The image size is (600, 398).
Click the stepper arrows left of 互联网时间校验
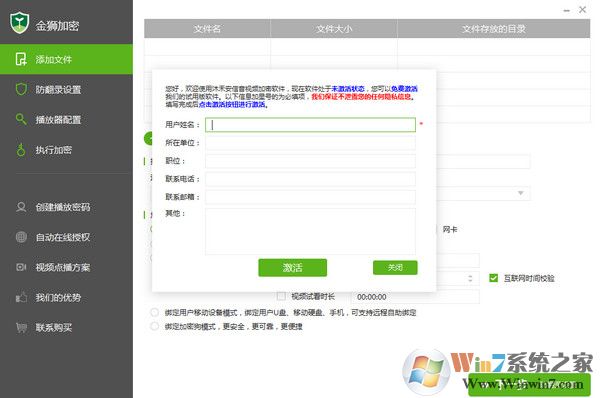pyautogui.click(x=470, y=278)
